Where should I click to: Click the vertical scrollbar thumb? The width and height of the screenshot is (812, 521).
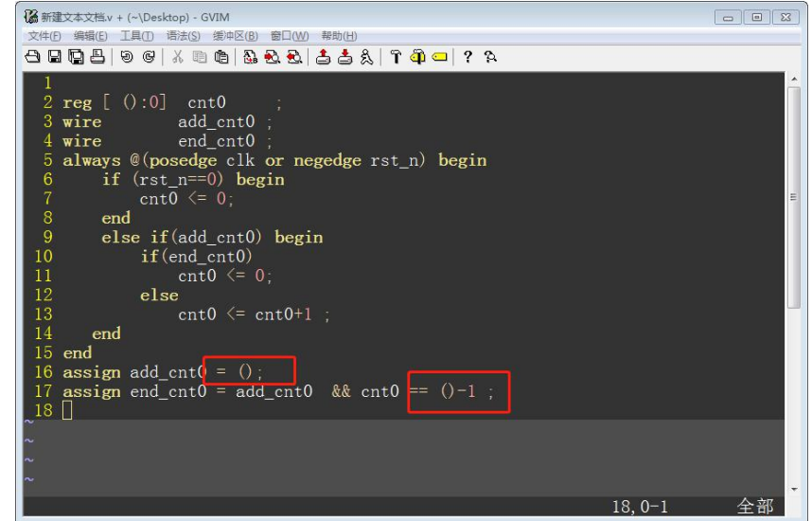click(x=794, y=198)
